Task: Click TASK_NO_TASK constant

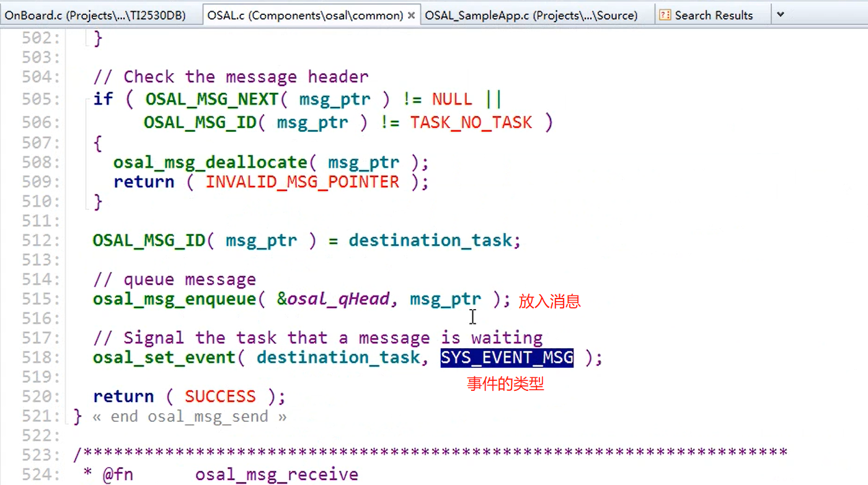Action: point(471,122)
